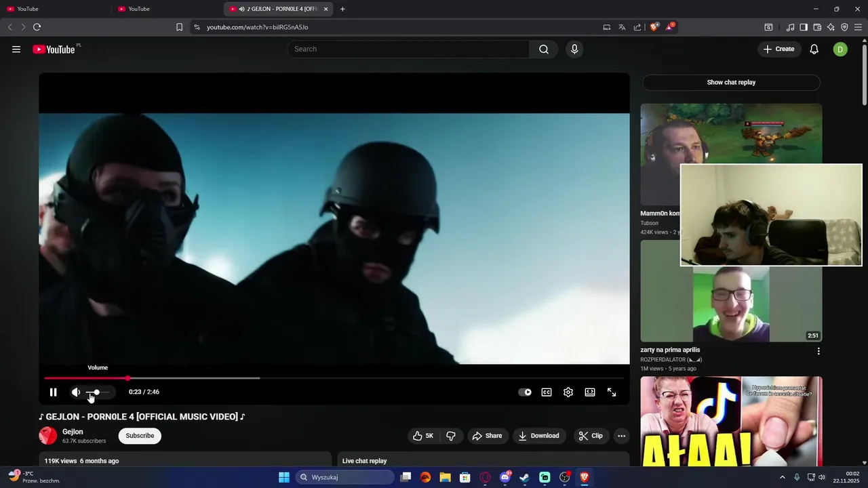Image resolution: width=868 pixels, height=488 pixels.
Task: Switch to the second YouTube browser tab
Action: click(x=167, y=9)
